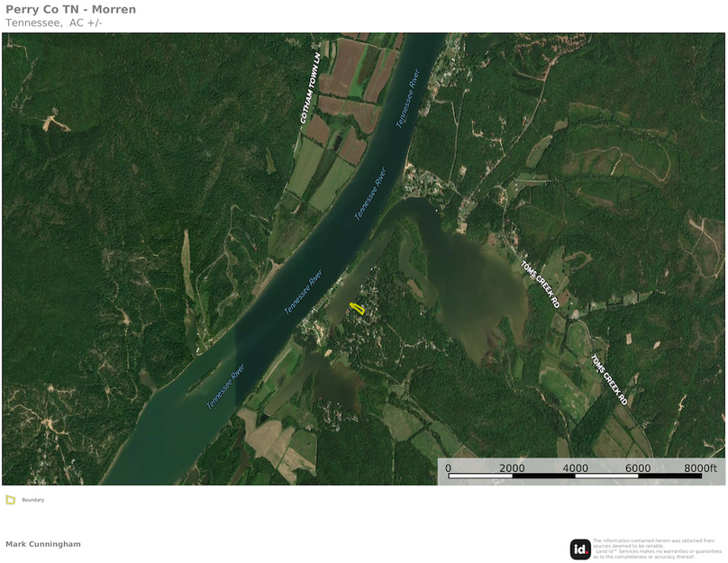Click the 0 mark on the scale bar
Image resolution: width=728 pixels, height=563 pixels.
(x=449, y=468)
